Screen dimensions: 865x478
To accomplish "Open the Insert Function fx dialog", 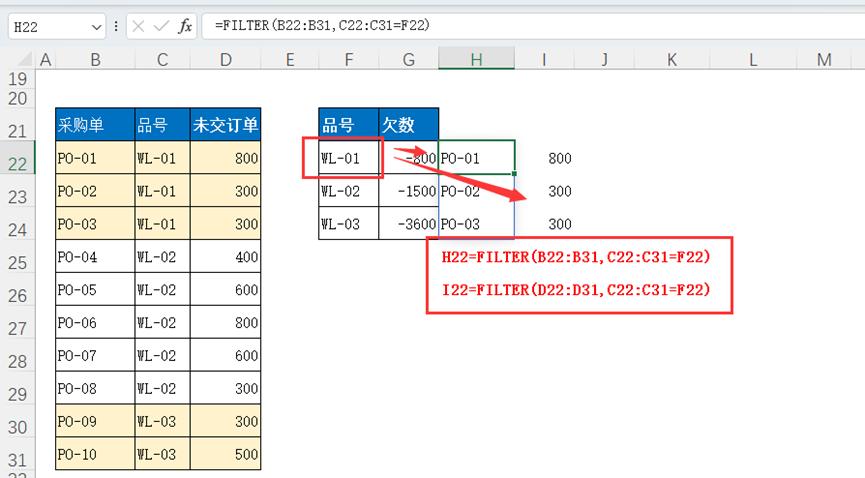I will 185,26.
